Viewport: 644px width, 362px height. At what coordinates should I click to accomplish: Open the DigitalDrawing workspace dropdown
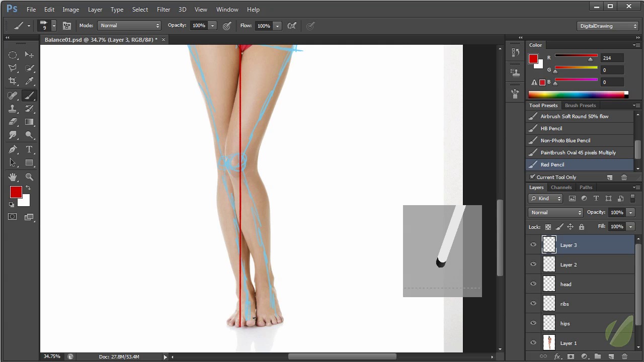(608, 26)
